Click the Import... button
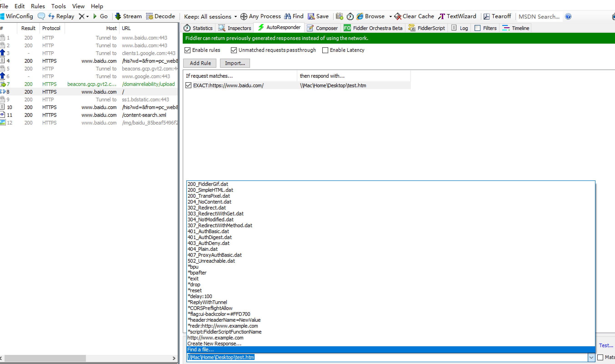 [x=235, y=63]
